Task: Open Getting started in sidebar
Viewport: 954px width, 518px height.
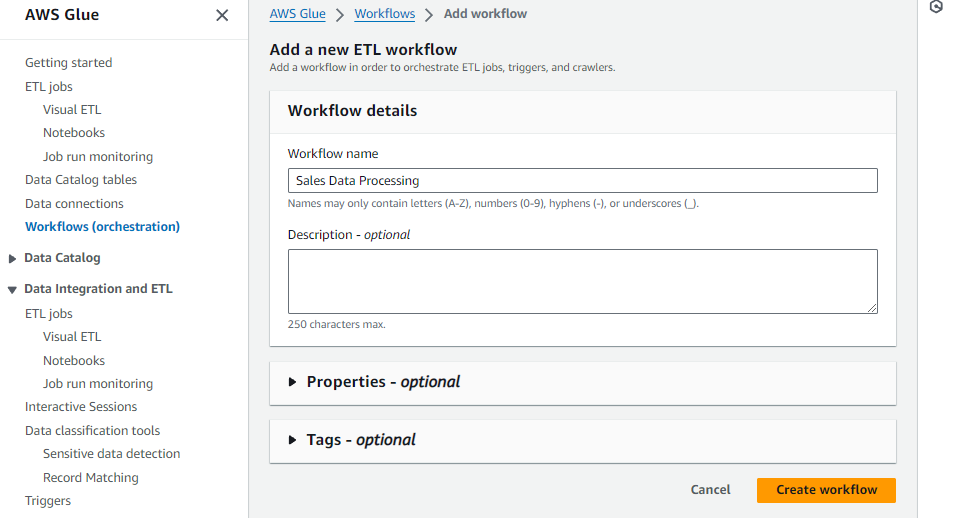Action: 69,63
